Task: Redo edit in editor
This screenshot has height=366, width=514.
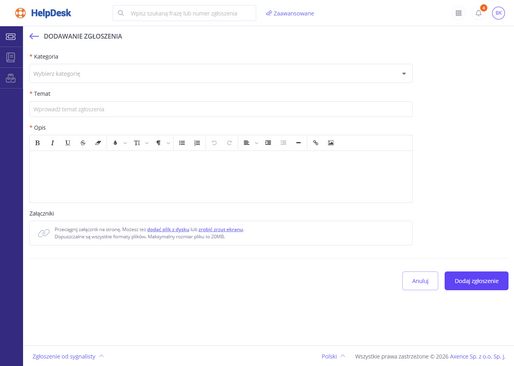Action: [229, 143]
